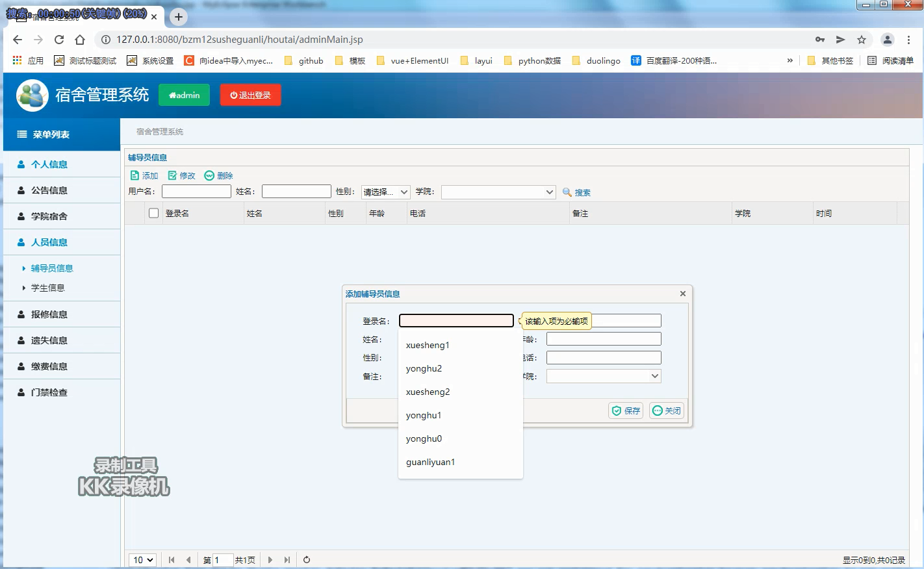This screenshot has width=924, height=569.
Task: Go to the next page pagination icon
Action: coord(270,560)
